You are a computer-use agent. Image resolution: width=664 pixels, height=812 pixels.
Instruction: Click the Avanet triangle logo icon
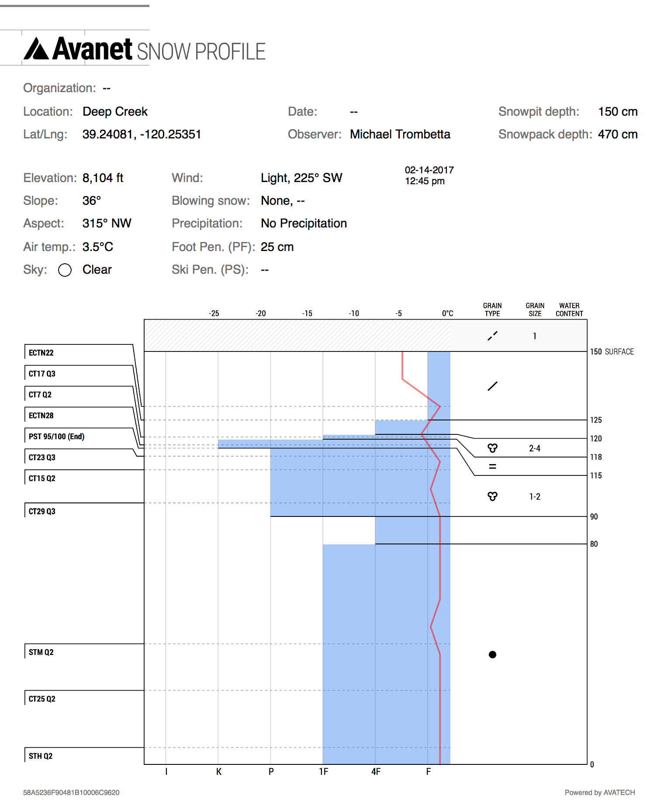click(36, 49)
